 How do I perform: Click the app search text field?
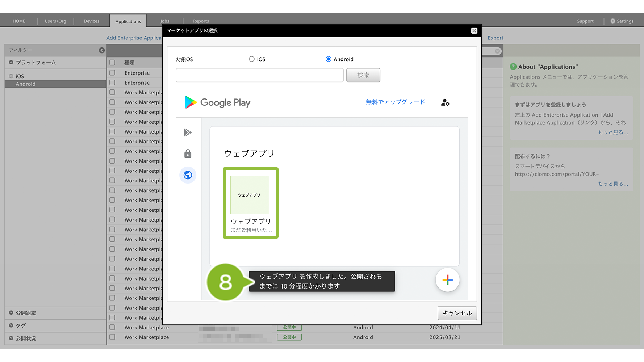[x=259, y=75]
